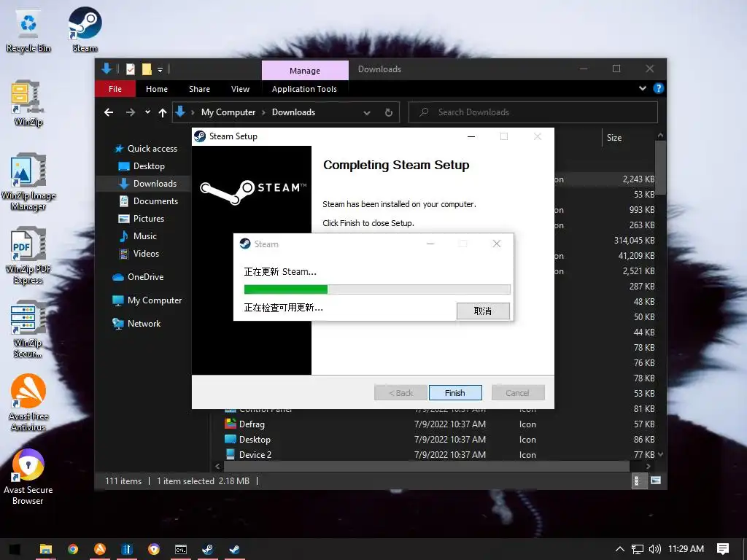Click Finish in Steam Setup

click(455, 393)
